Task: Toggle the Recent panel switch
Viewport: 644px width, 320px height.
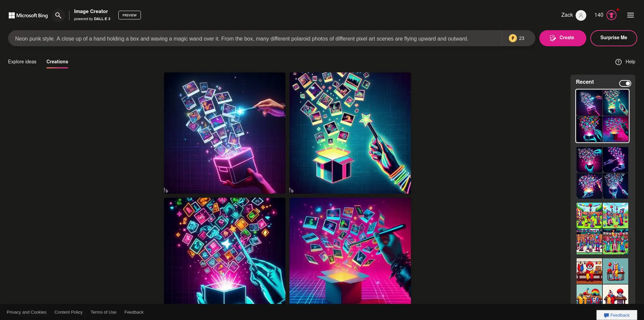Action: click(x=625, y=83)
